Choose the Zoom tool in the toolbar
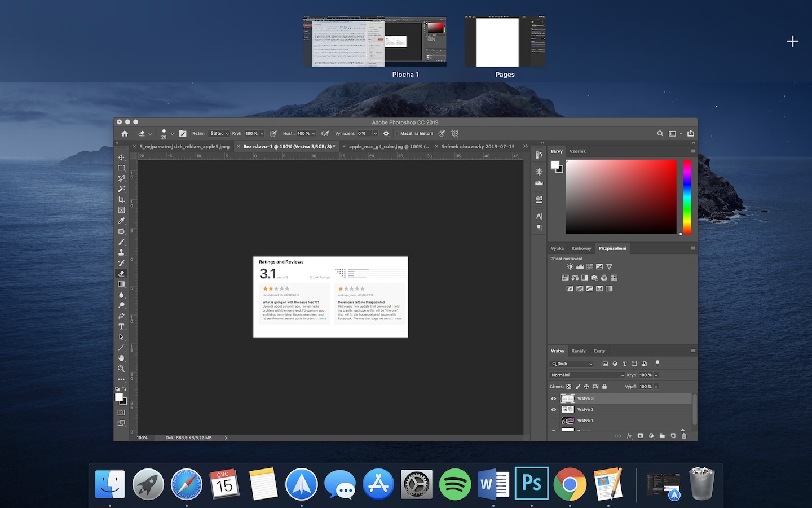The image size is (812, 508). tap(121, 369)
